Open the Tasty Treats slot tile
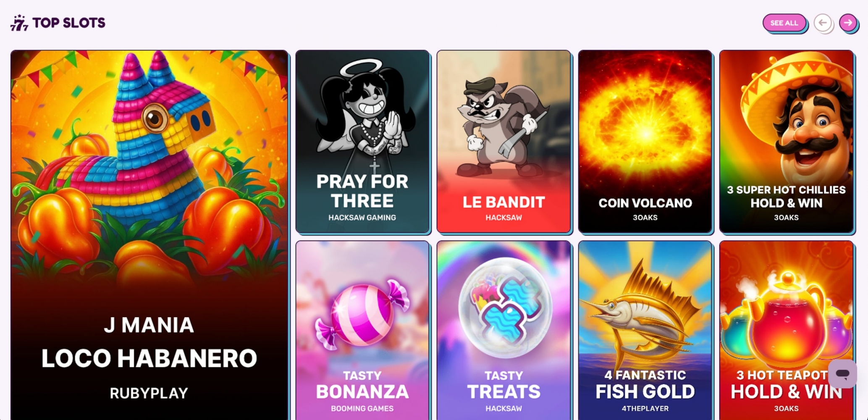The image size is (868, 420). coord(503,331)
